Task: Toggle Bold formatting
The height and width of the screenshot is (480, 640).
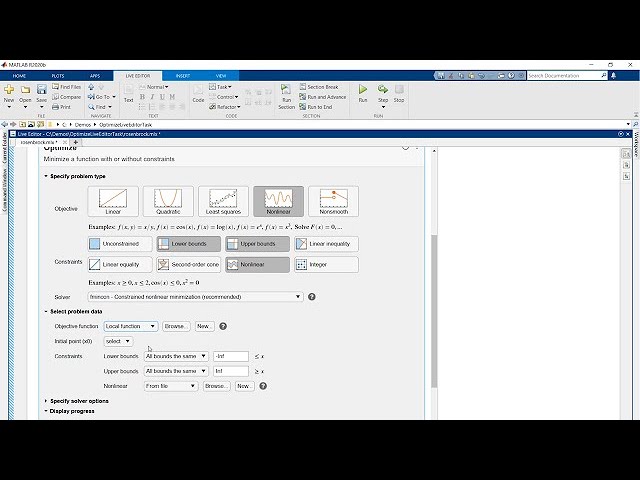Action: point(142,97)
